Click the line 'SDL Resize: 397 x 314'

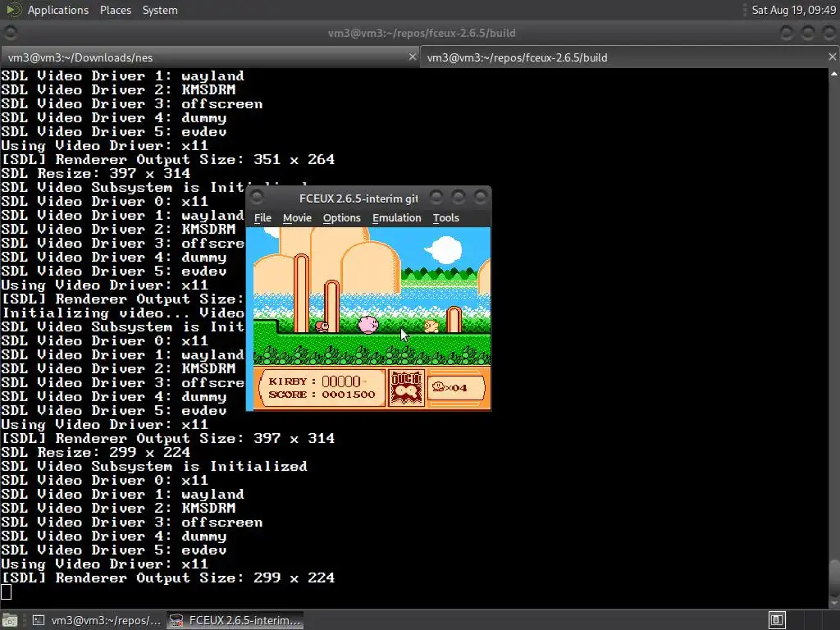[95, 174]
